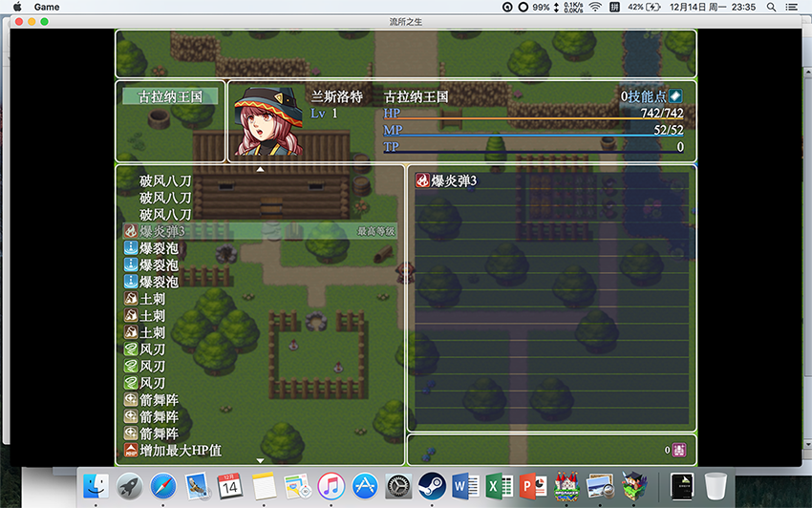Select the 爆炎弹3 fire skill row
This screenshot has width=812, height=508.
(260, 231)
